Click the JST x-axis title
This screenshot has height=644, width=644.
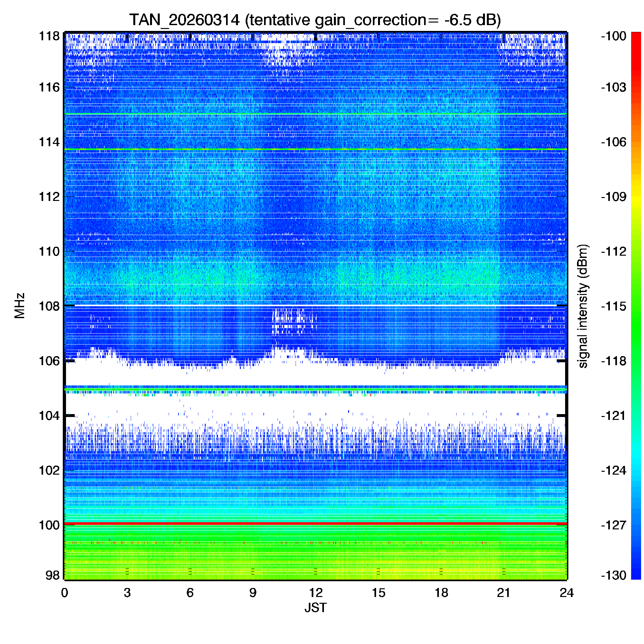tap(315, 608)
